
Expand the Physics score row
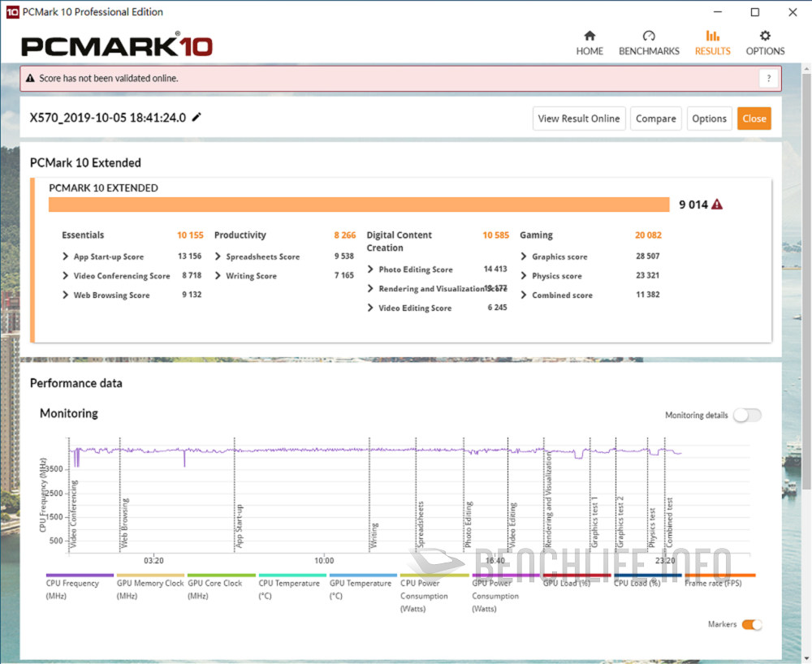[x=524, y=275]
